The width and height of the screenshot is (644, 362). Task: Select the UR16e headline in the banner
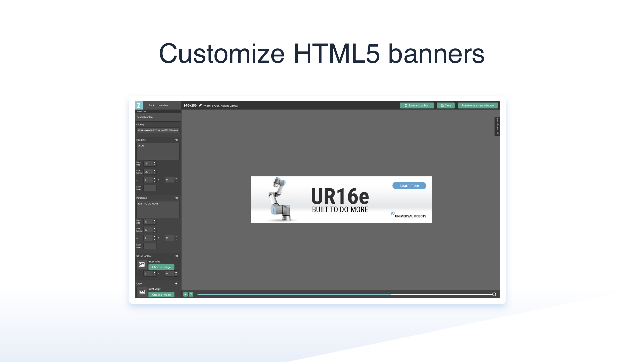(340, 196)
